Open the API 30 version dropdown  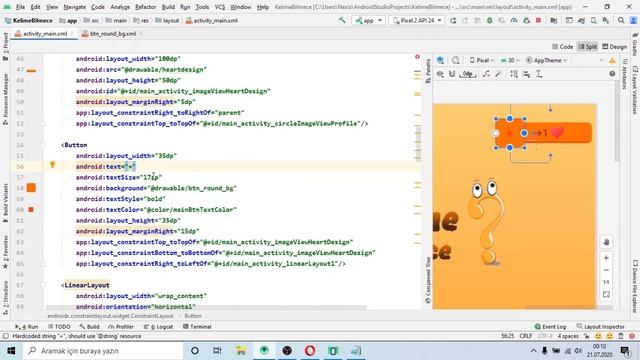[x=510, y=60]
